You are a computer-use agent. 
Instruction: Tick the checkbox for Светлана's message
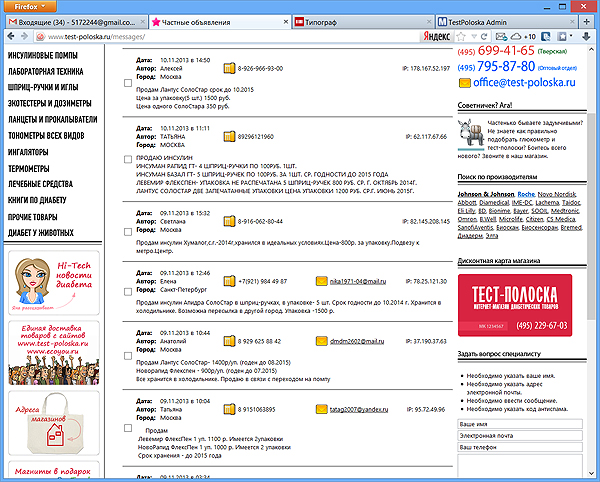click(128, 232)
